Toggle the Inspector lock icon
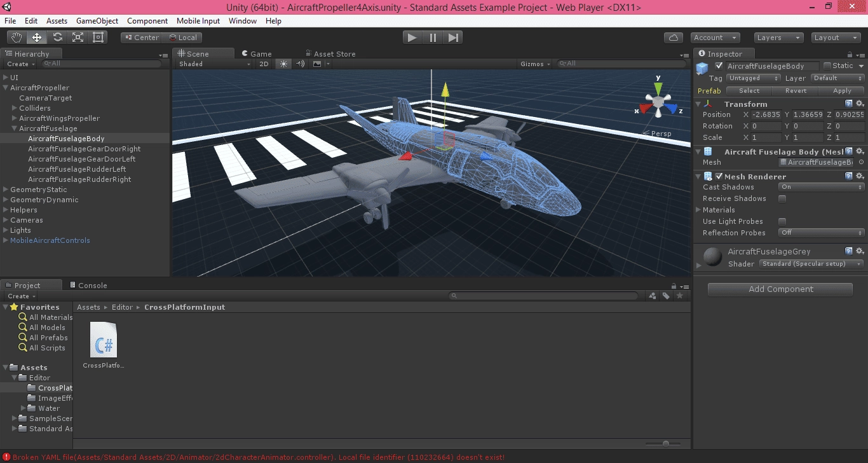 pyautogui.click(x=850, y=54)
